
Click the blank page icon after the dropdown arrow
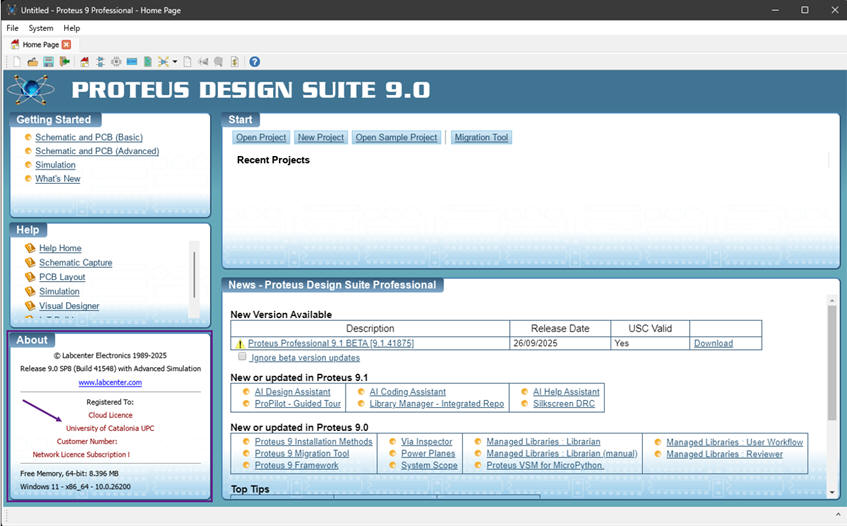(x=187, y=62)
